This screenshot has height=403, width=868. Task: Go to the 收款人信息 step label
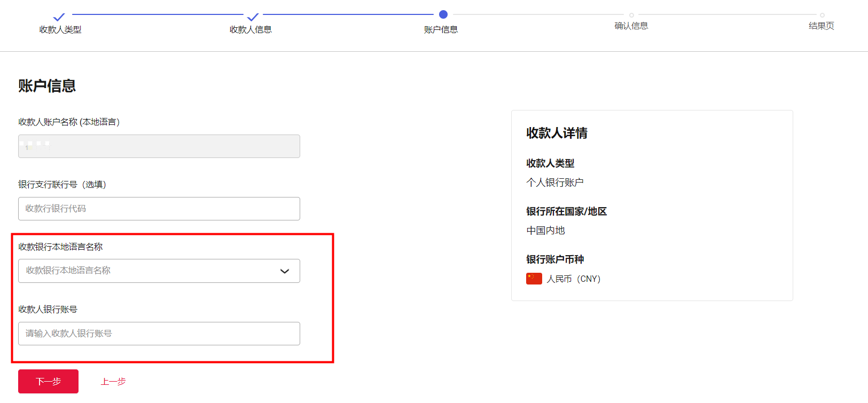point(251,30)
